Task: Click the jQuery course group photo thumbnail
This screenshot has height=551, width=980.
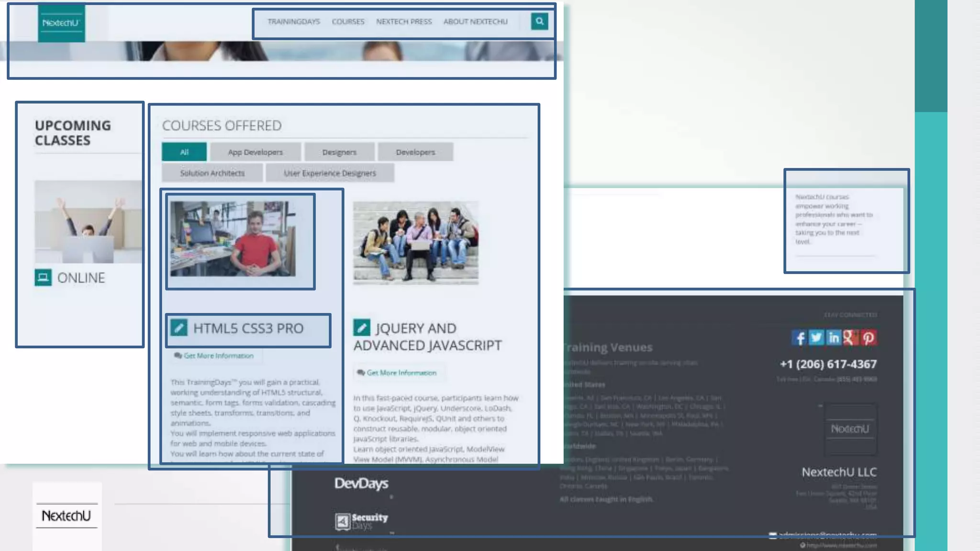Action: pos(415,242)
